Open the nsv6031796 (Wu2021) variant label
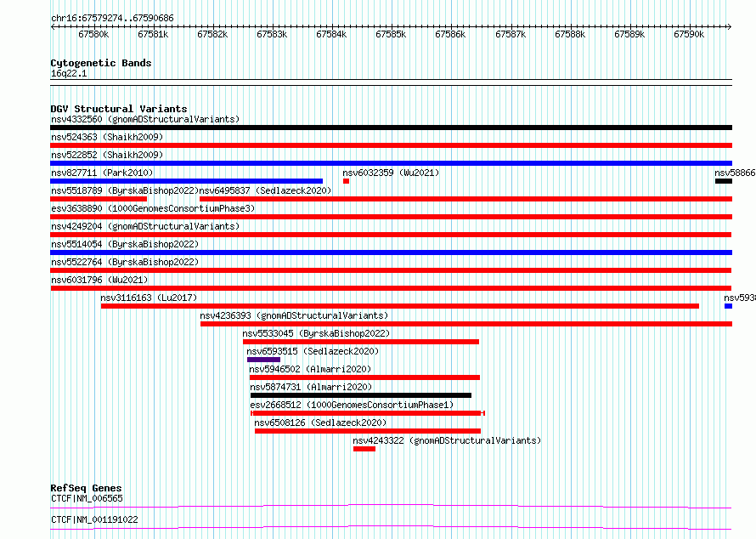Viewport: 756px width, 539px height. [x=99, y=280]
